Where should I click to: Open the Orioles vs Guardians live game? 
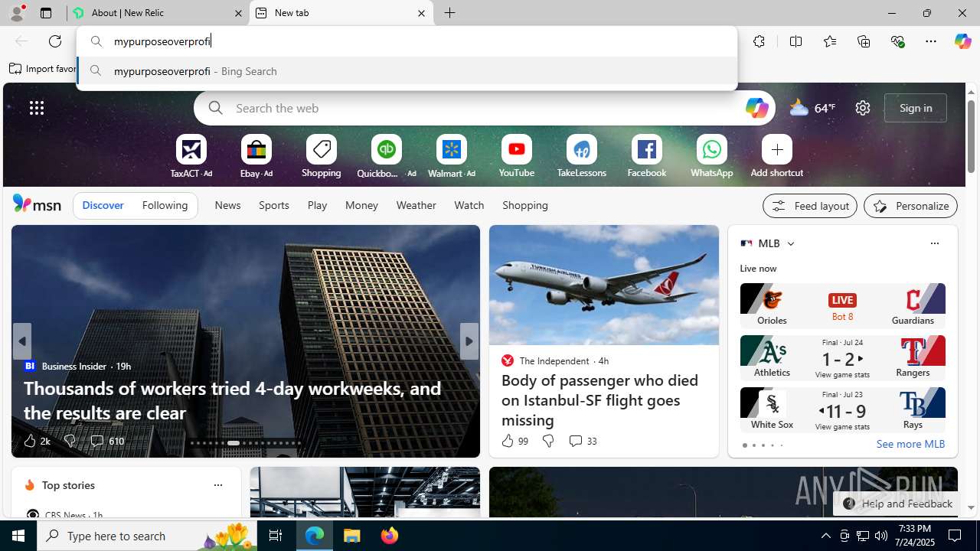pos(842,305)
